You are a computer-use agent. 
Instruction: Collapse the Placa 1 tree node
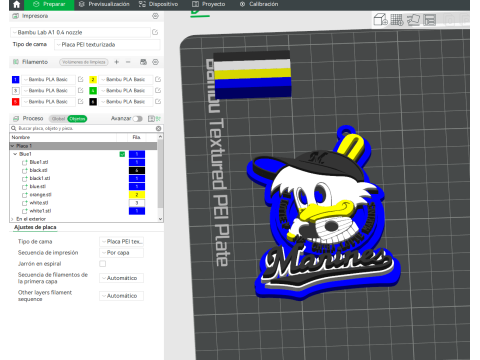pos(12,146)
